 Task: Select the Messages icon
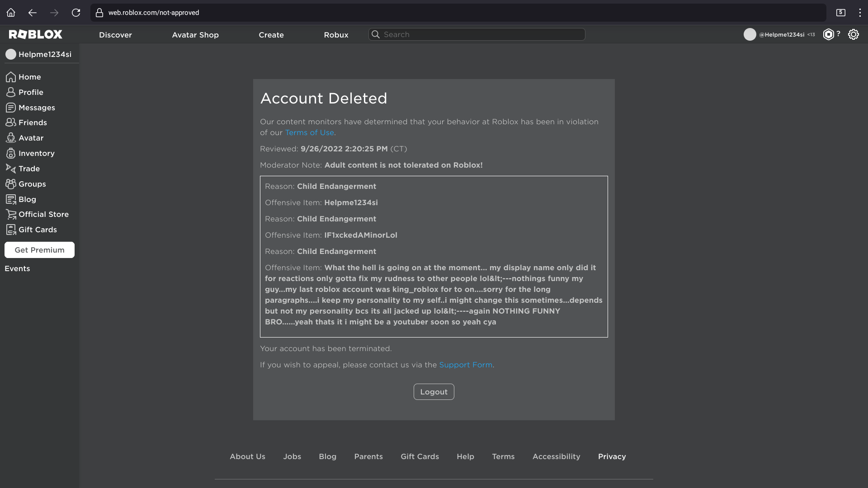point(10,108)
